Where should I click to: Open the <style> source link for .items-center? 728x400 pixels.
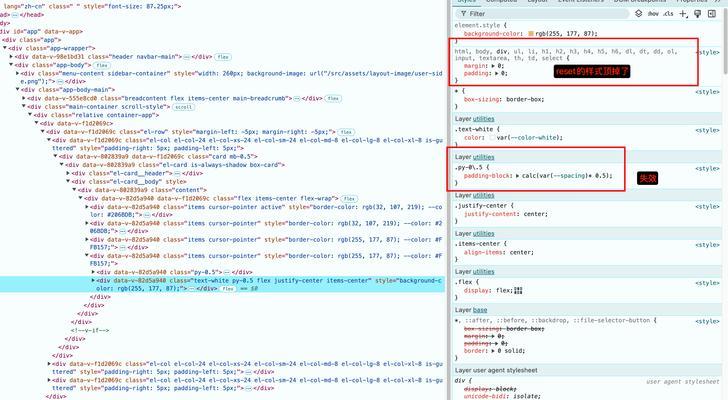[x=708, y=245]
